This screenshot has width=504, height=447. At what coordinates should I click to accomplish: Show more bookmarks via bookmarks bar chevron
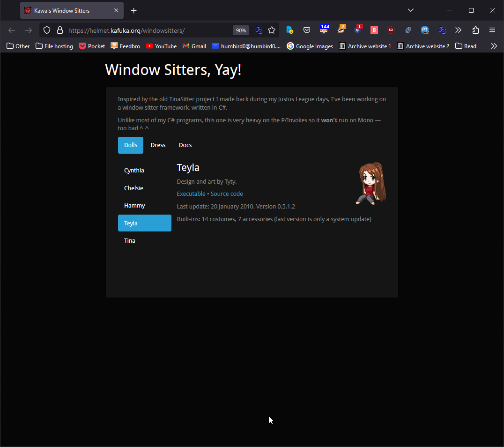click(494, 46)
